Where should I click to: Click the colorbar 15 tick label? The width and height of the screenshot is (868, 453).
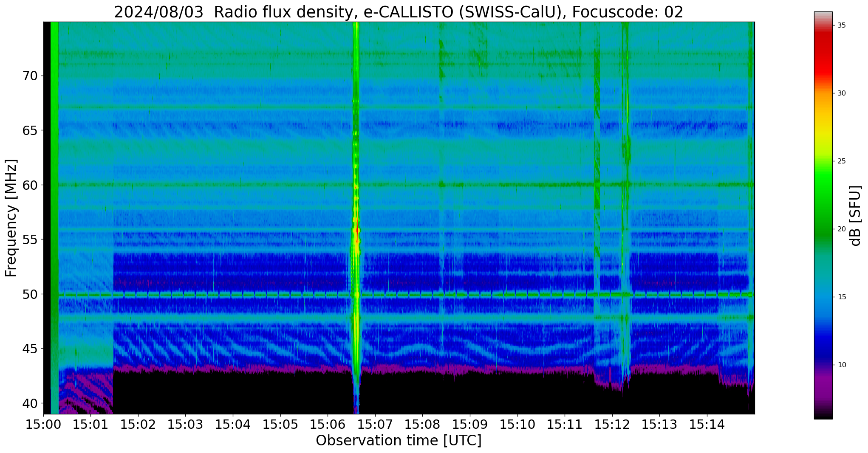pos(842,297)
